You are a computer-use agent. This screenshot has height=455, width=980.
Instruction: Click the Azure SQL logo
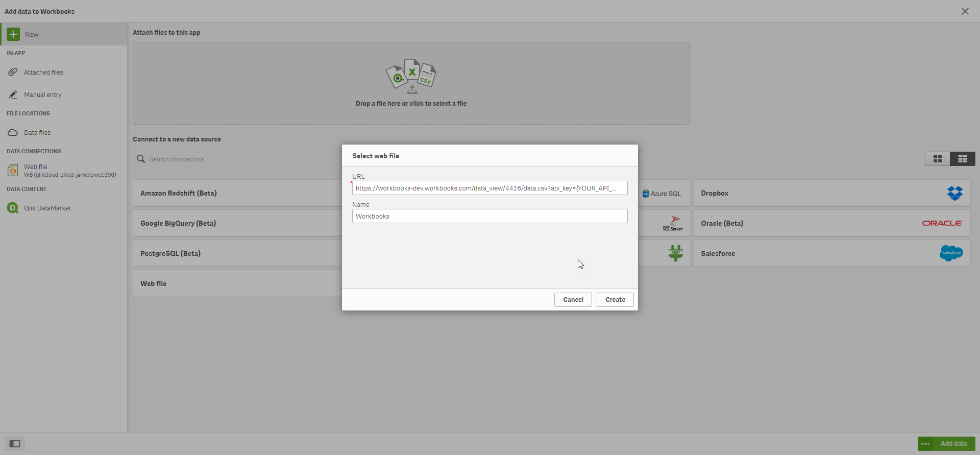[661, 194]
